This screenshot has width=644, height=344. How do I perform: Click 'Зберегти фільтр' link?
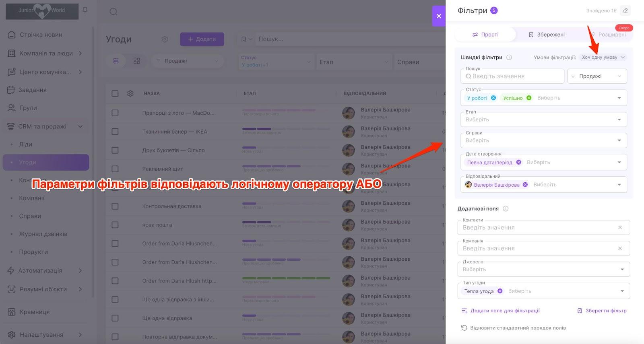point(602,311)
